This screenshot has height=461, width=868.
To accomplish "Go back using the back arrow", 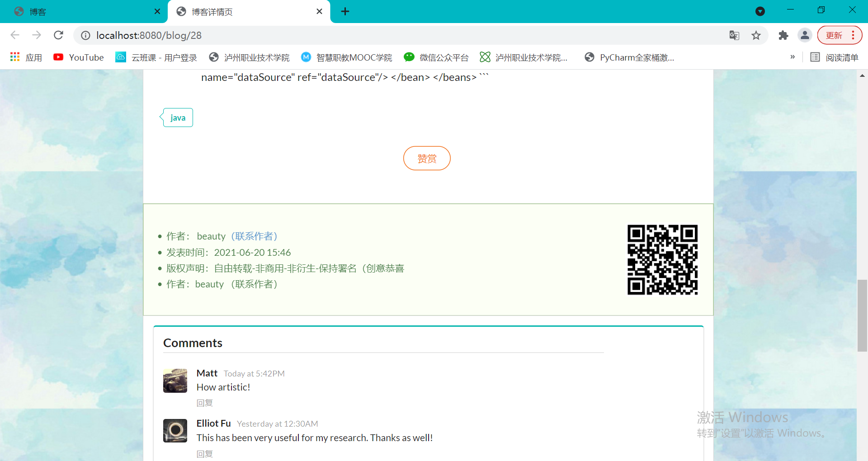I will pos(15,35).
